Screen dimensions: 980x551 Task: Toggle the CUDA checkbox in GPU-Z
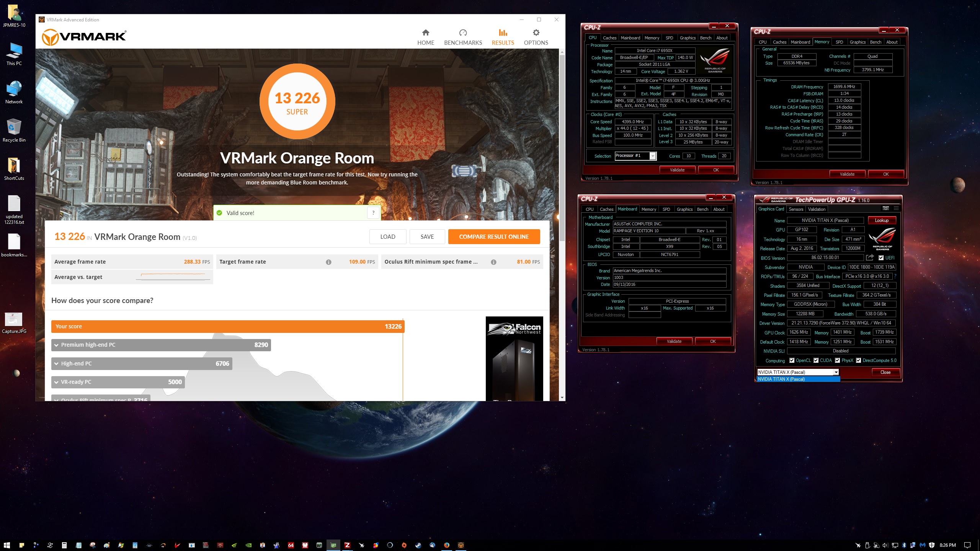[816, 360]
